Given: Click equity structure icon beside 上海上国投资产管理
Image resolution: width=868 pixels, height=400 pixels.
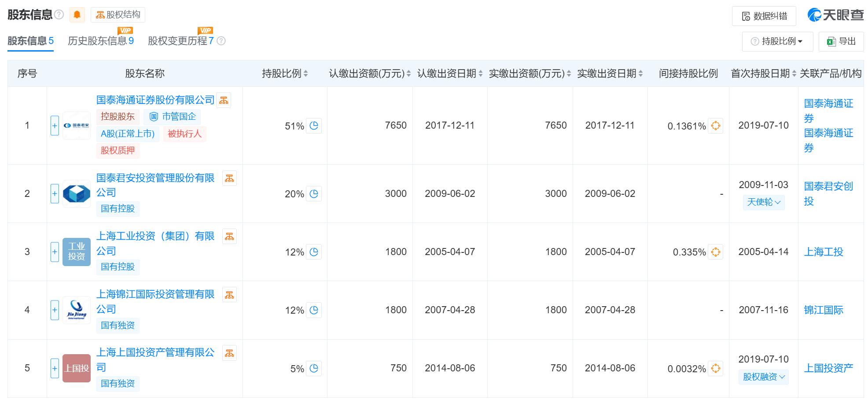Looking at the screenshot, I should pyautogui.click(x=229, y=353).
